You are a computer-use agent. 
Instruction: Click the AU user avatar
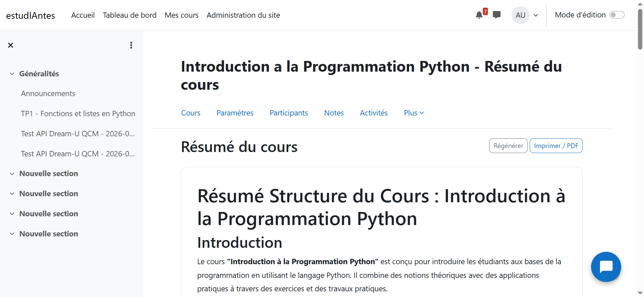pyautogui.click(x=520, y=15)
